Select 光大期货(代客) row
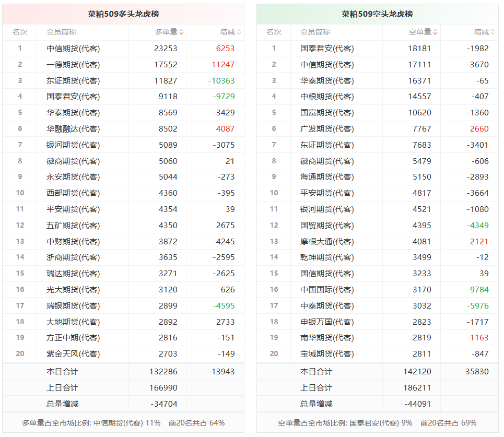504x437 pixels. pos(123,290)
